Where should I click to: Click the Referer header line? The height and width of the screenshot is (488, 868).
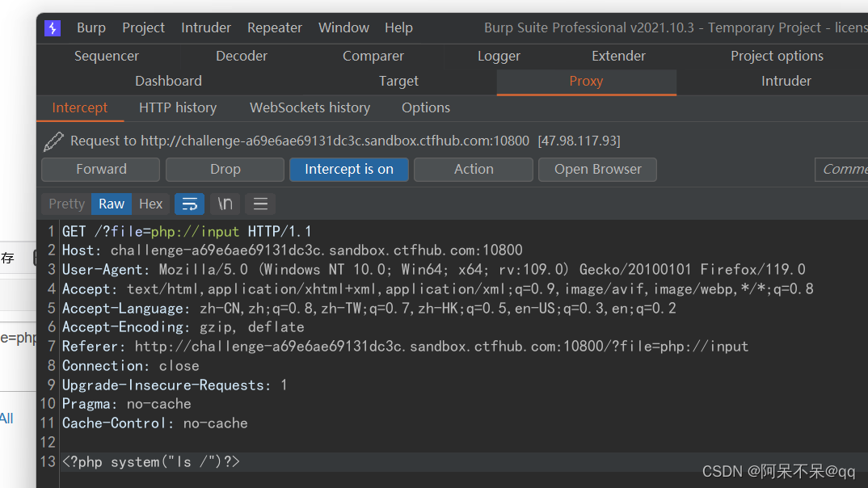(x=405, y=347)
